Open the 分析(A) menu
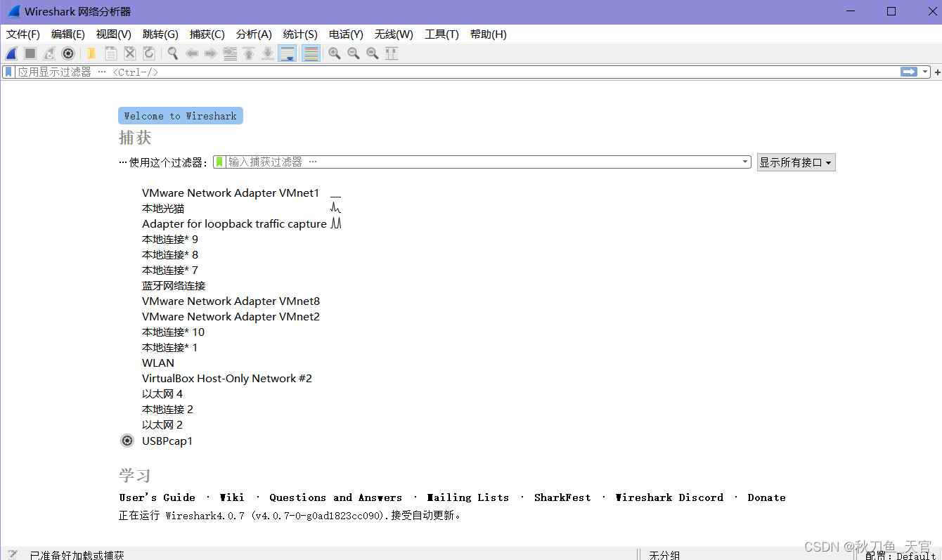 (254, 34)
